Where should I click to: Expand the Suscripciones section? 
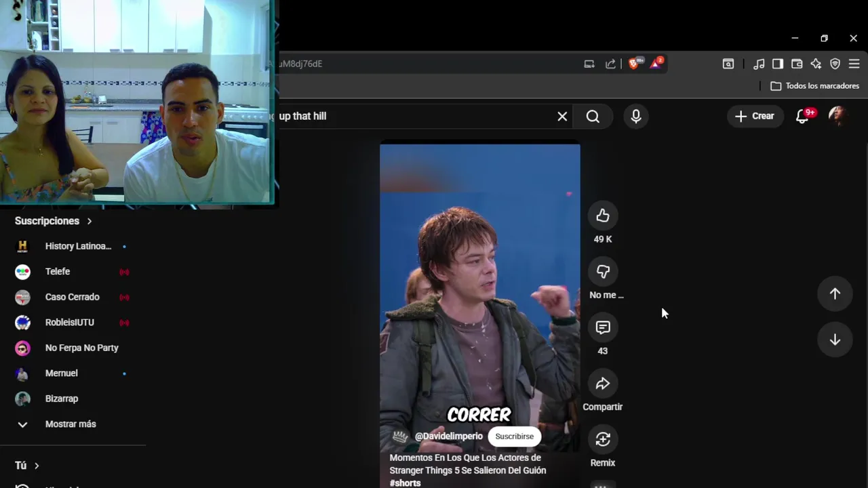[x=53, y=221]
